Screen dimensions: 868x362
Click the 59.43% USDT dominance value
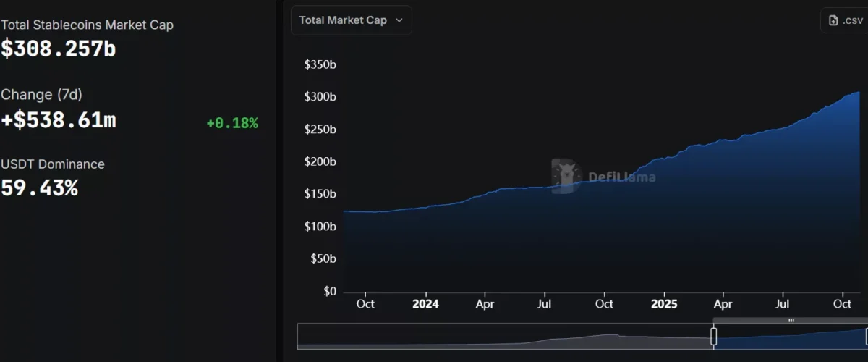pos(39,188)
